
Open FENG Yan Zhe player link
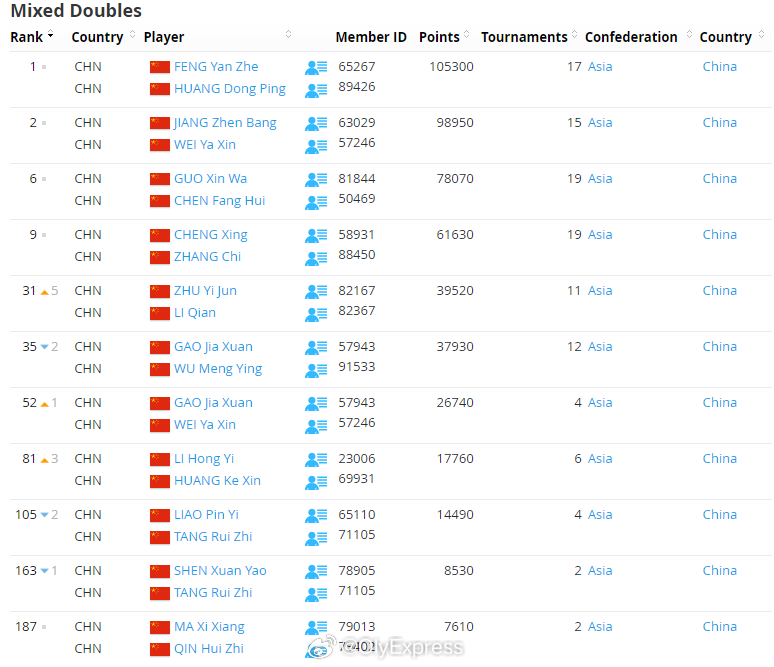(x=216, y=67)
